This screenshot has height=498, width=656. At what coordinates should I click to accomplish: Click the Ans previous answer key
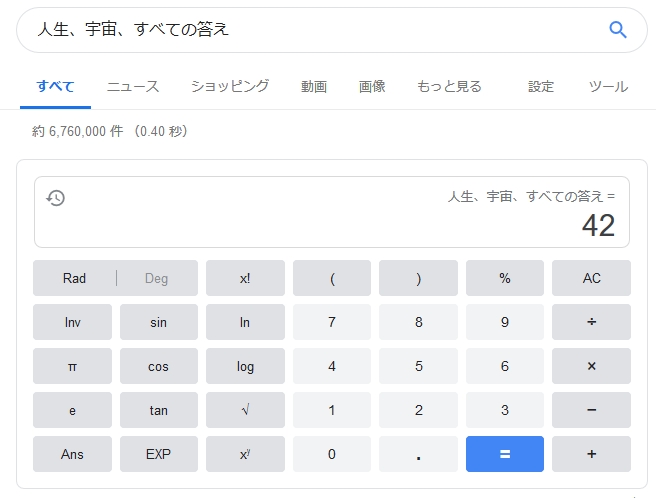coord(72,454)
